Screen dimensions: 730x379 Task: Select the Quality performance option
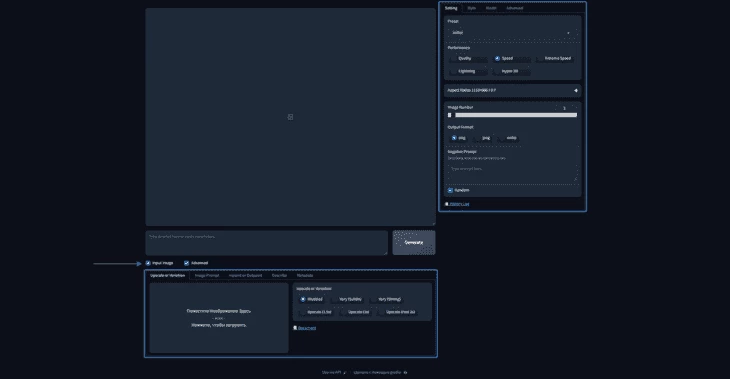[468, 58]
